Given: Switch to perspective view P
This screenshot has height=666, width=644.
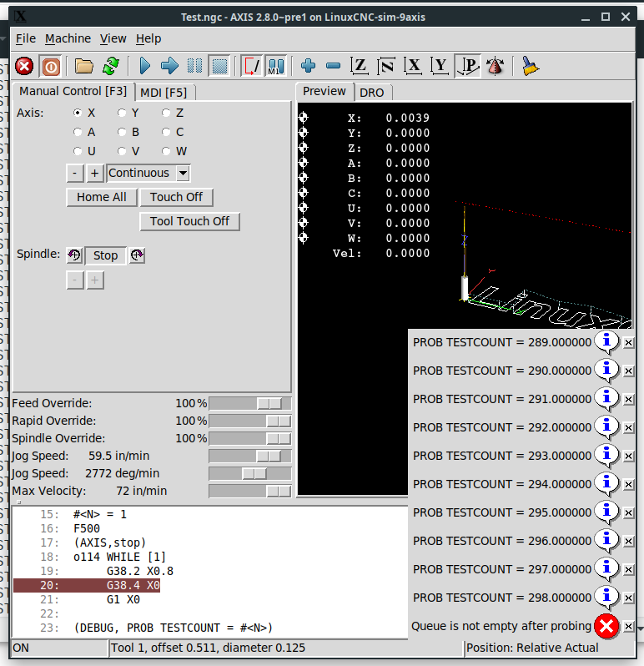Looking at the screenshot, I should pos(468,66).
